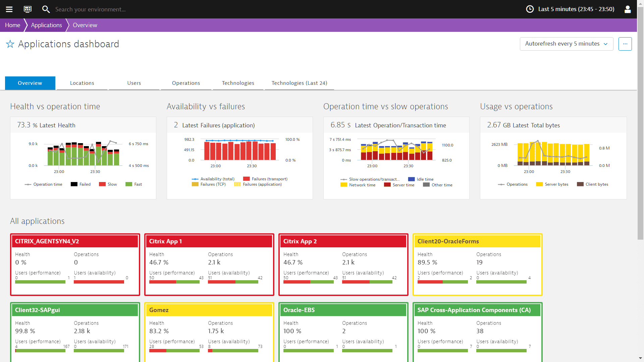The height and width of the screenshot is (362, 644).
Task: Click the 73.3 % Latest Health heading
Action: pyautogui.click(x=46, y=125)
